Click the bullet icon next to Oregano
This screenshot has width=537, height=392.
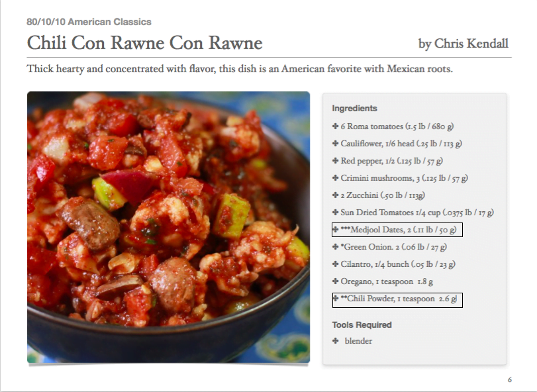click(335, 281)
